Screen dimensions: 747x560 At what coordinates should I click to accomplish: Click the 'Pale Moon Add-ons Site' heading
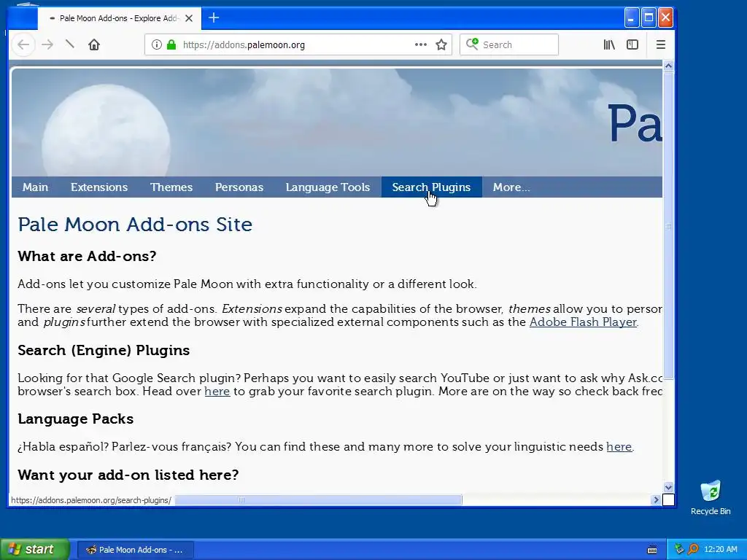135,225
